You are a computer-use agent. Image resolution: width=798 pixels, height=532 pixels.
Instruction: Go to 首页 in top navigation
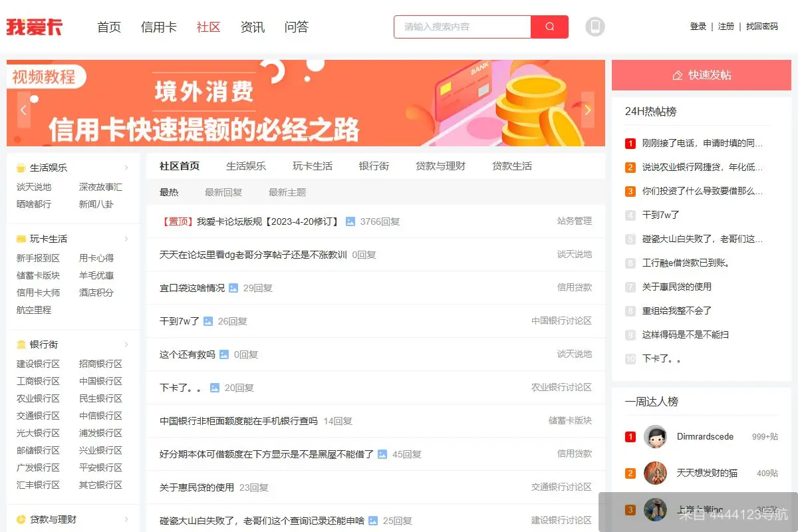click(x=109, y=27)
